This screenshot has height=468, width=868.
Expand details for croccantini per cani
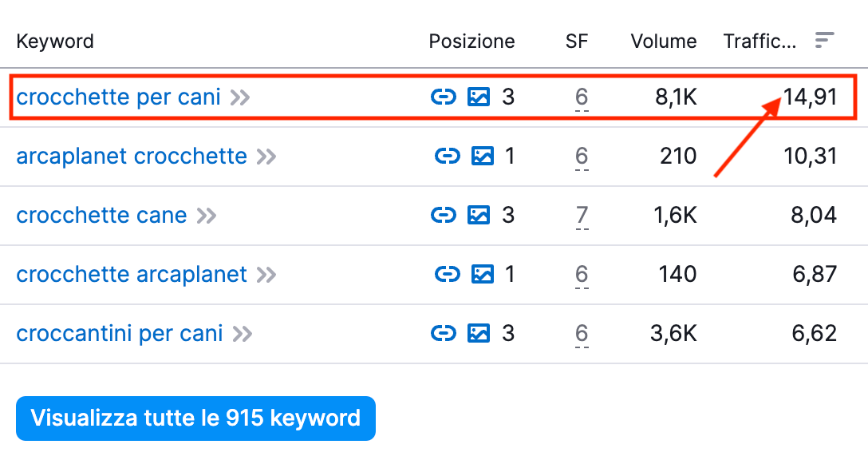coord(243,333)
